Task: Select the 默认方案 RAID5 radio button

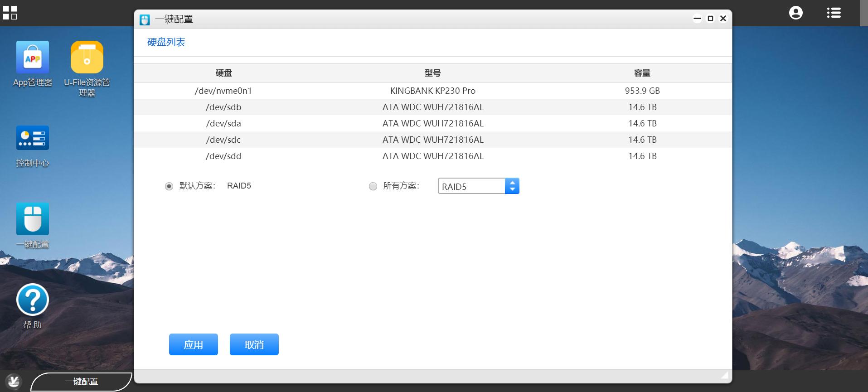Action: pyautogui.click(x=169, y=186)
